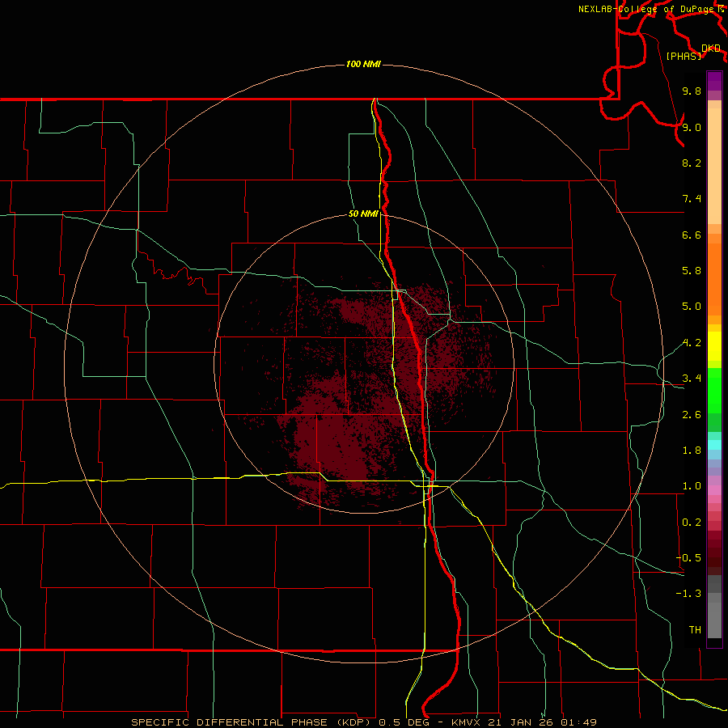Click the 9.8 colorbar value label

[x=692, y=91]
